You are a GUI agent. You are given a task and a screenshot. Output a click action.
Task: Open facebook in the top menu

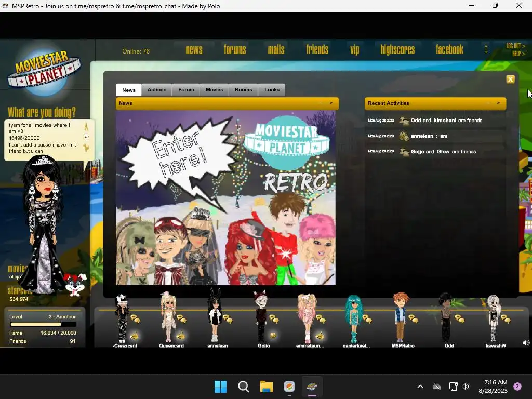[x=449, y=49]
